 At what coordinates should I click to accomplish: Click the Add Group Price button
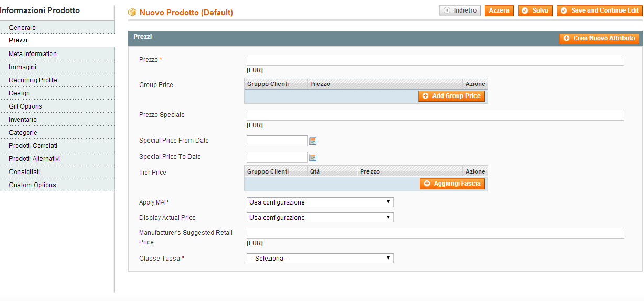click(451, 96)
